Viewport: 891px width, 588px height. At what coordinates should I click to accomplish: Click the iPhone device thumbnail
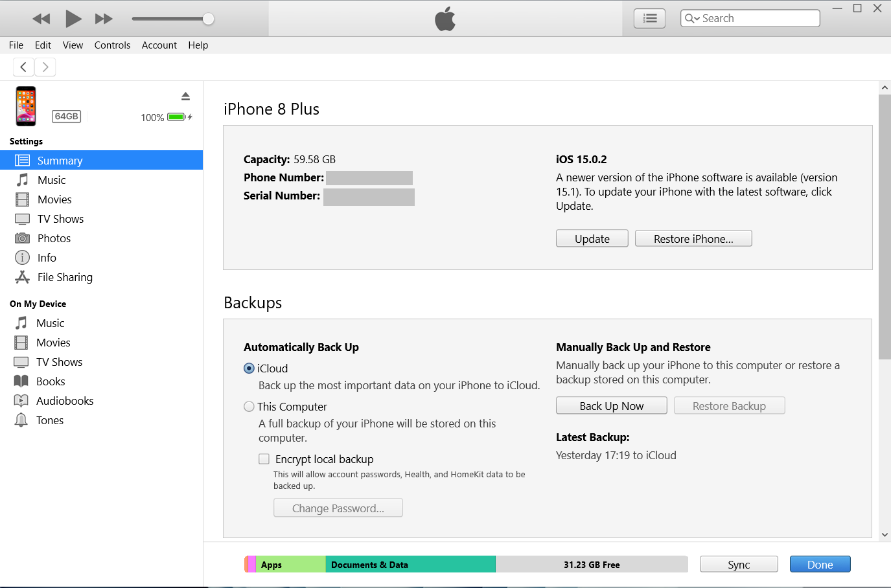26,106
